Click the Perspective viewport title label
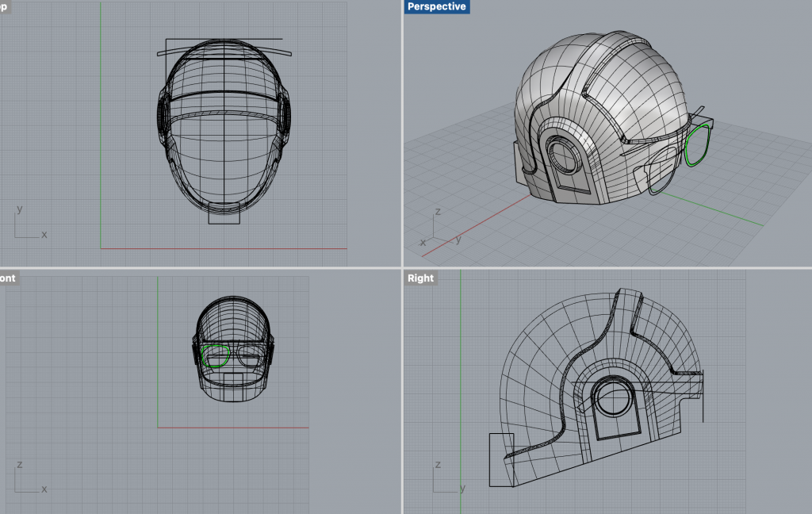Viewport: 812px width, 514px height. click(436, 7)
